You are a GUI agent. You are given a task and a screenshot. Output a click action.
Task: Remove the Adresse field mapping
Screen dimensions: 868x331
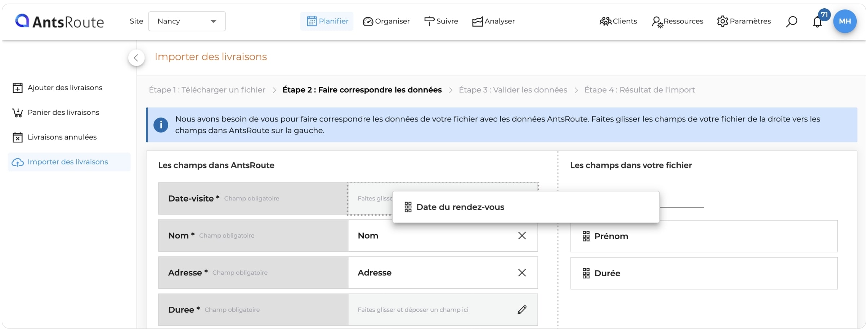point(522,273)
